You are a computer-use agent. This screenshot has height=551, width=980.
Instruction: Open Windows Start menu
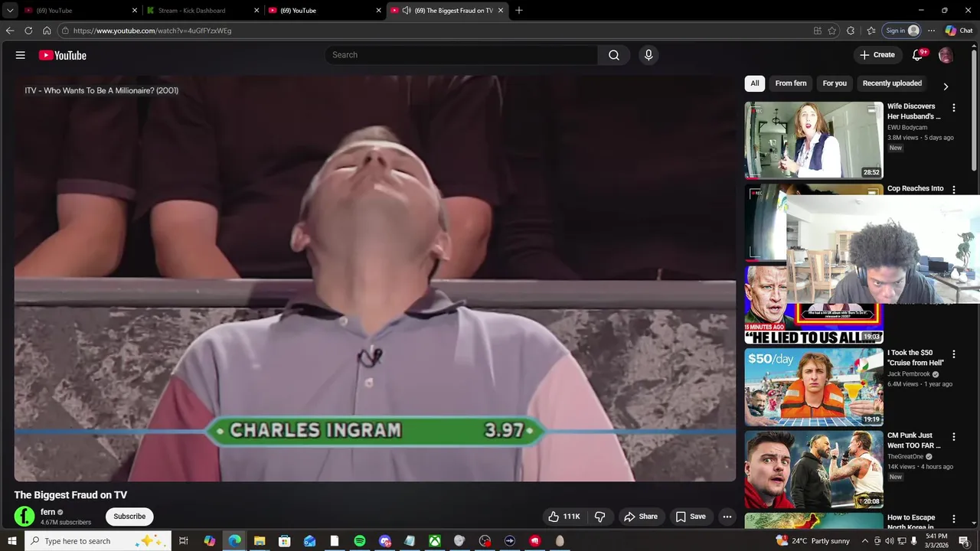12,541
